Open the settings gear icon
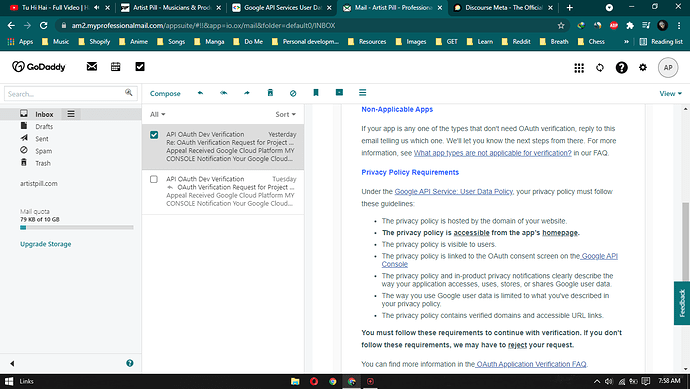The width and height of the screenshot is (690, 389). point(643,67)
